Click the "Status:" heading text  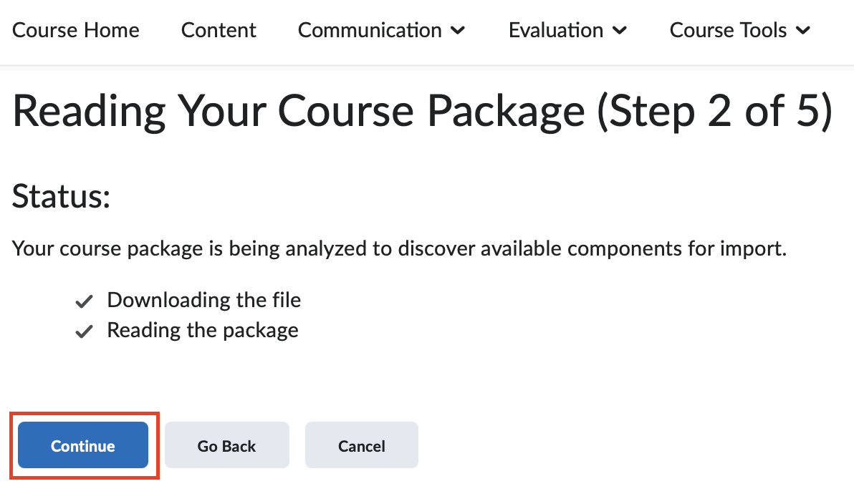click(x=61, y=197)
